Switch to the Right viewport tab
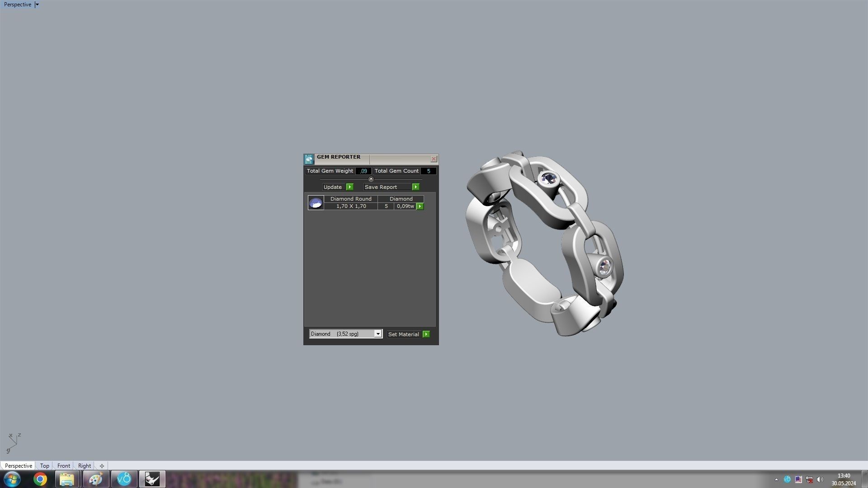The height and width of the screenshot is (488, 868). click(85, 466)
